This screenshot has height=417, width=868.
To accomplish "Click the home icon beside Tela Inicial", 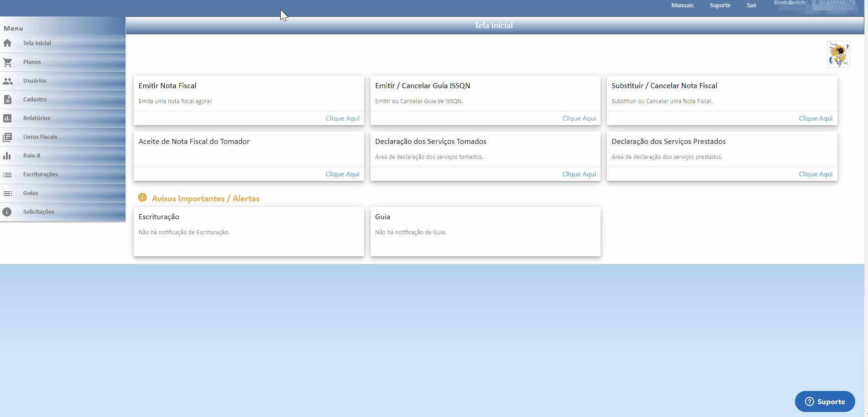I will coord(7,43).
